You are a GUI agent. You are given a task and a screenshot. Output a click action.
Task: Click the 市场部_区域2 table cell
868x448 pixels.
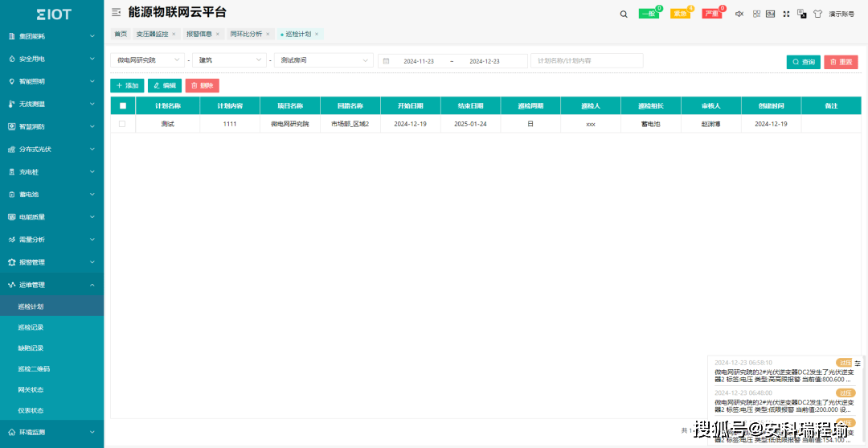tap(350, 124)
